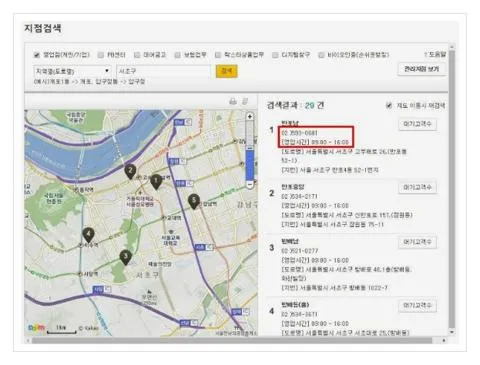Toggle the 영업점(개인/기업) checkbox
Image resolution: width=480 pixels, height=365 pixels.
pos(37,55)
